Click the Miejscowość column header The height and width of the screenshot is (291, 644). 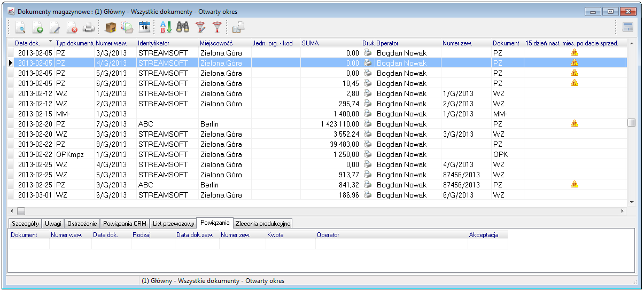click(x=224, y=43)
